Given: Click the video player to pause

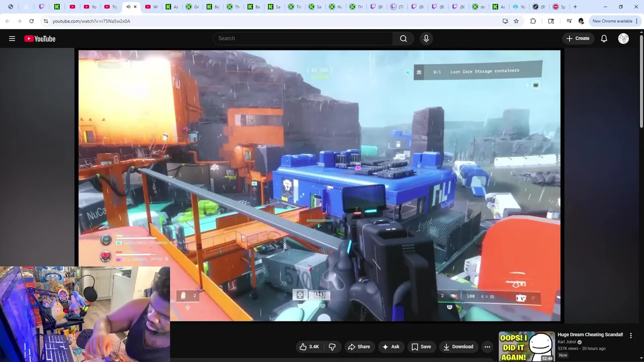Looking at the screenshot, I should click(319, 185).
